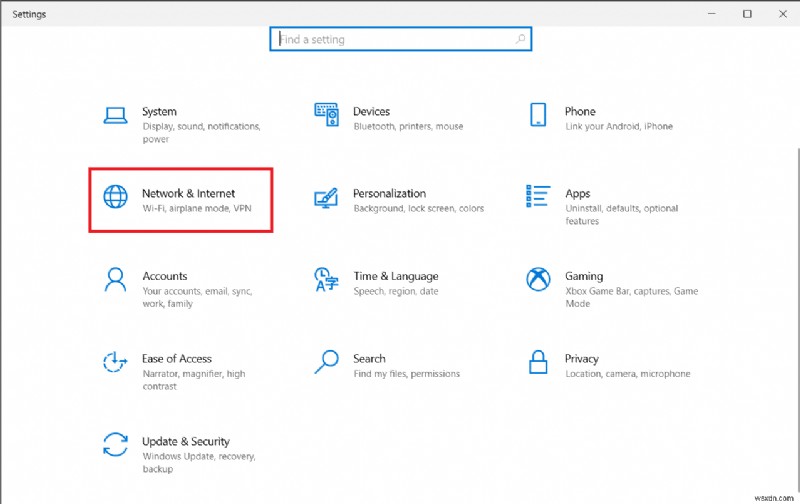Go to Update & Security label

coord(186,441)
